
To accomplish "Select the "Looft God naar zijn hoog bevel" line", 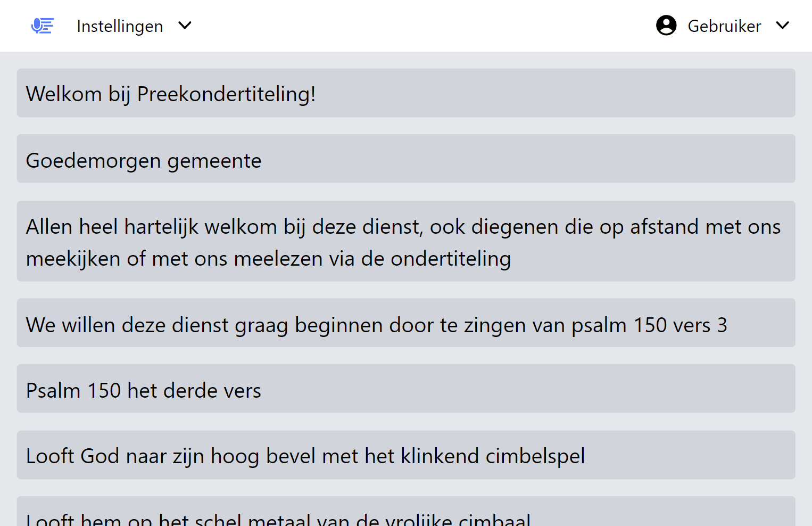I will point(405,455).
